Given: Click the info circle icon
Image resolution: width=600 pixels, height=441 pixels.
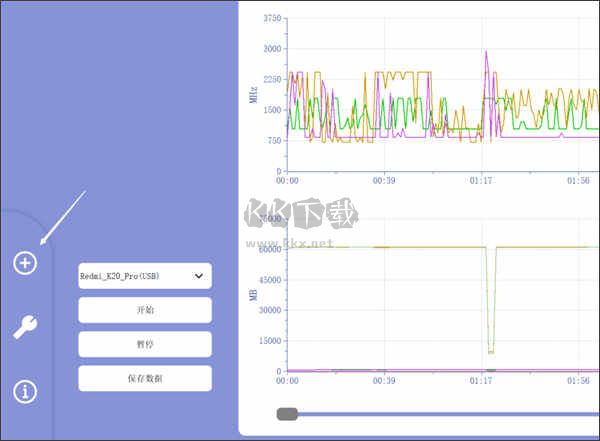Looking at the screenshot, I should click(25, 392).
